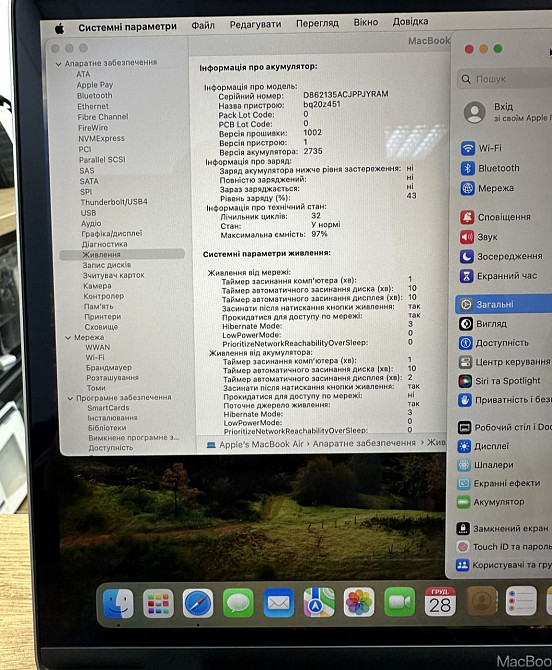Open the Редагувати menu
552x670 pixels.
tap(255, 24)
